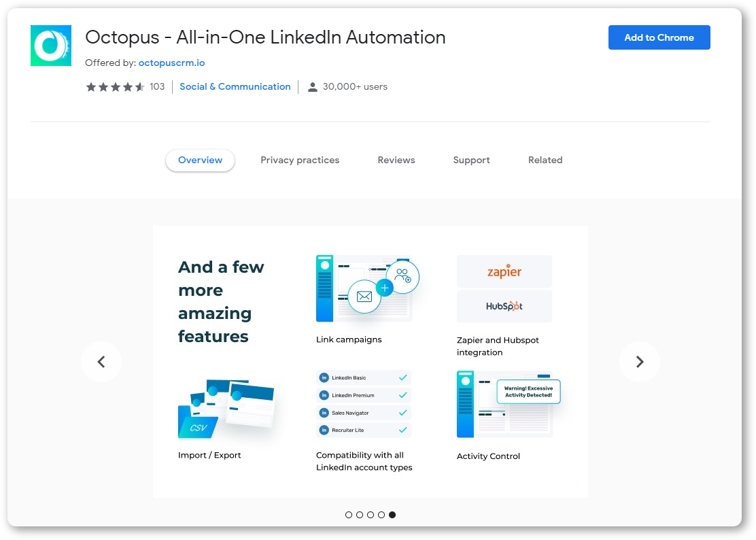756x540 pixels.
Task: Click the Add to Chrome button
Action: 659,37
